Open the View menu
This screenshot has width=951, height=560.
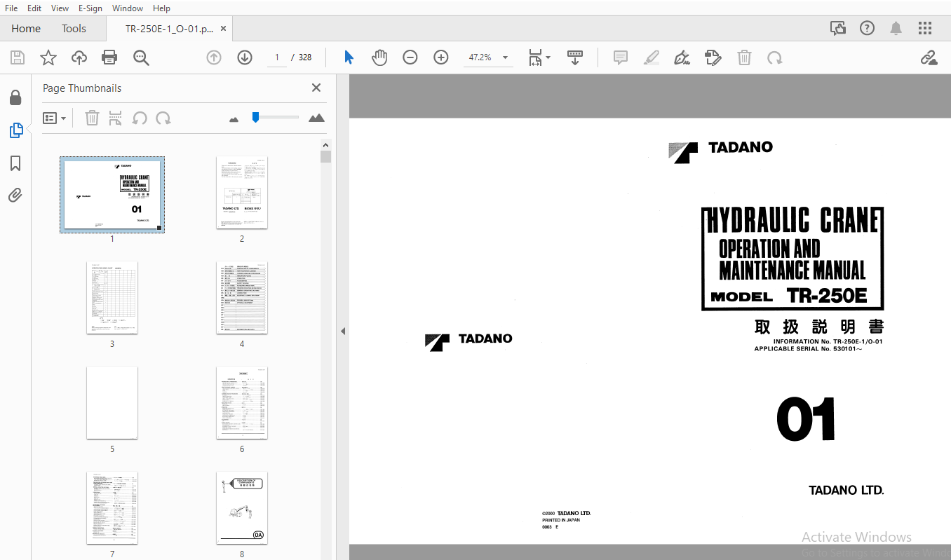pos(60,8)
